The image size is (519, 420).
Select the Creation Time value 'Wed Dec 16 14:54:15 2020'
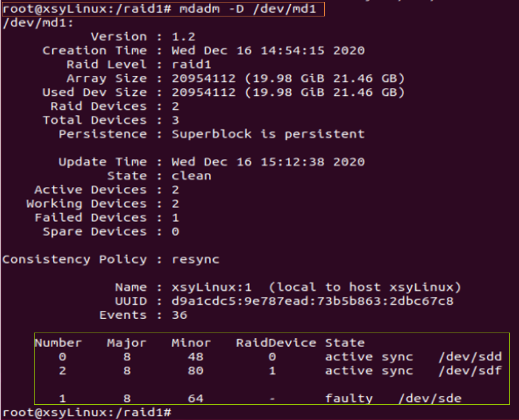(268, 50)
